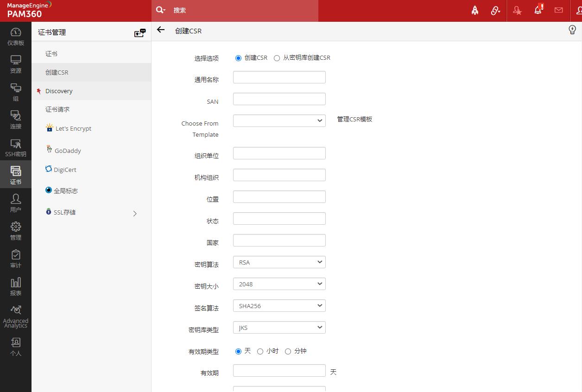Open 证书请求 menu item
582x392 pixels.
tap(57, 109)
